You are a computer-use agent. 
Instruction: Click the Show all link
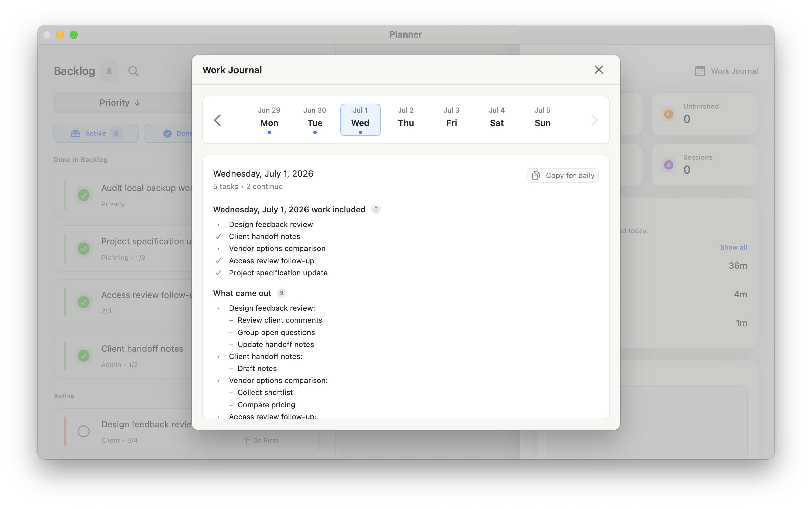[733, 247]
